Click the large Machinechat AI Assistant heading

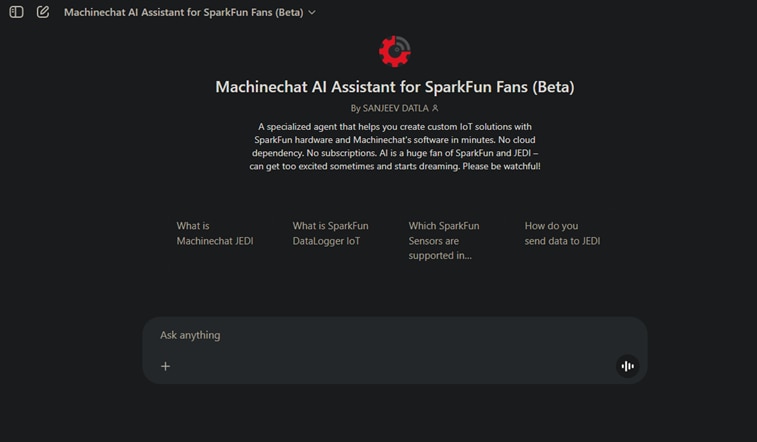click(x=394, y=87)
